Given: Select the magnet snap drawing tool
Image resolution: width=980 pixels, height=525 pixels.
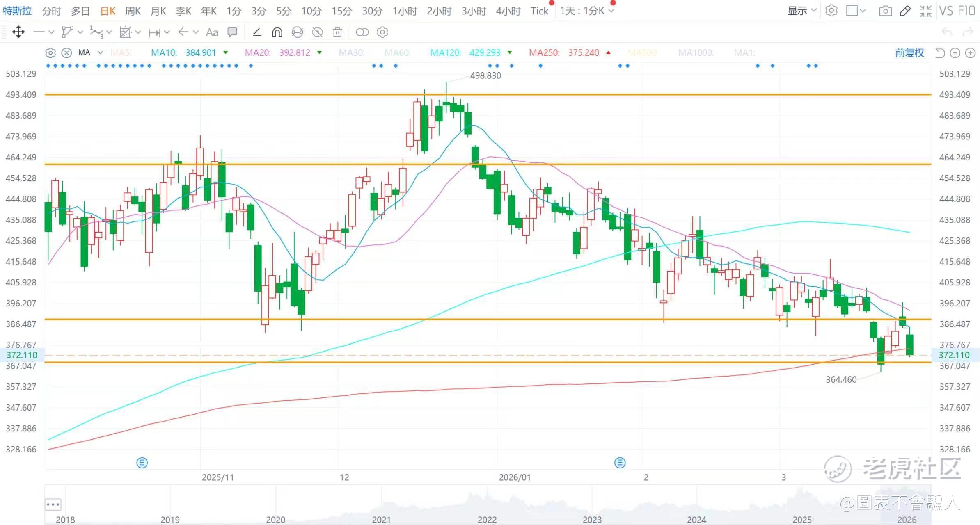Looking at the screenshot, I should pos(277,32).
